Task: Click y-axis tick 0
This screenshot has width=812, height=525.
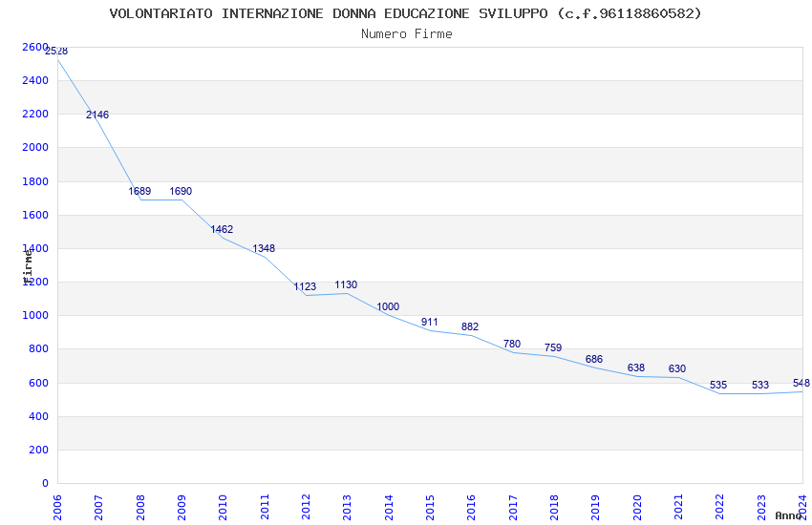Action: point(45,483)
